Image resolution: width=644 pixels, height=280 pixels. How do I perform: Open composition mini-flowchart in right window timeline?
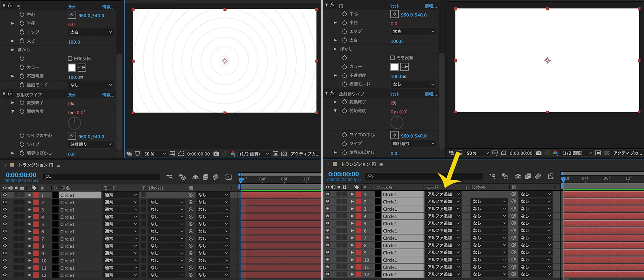492,176
